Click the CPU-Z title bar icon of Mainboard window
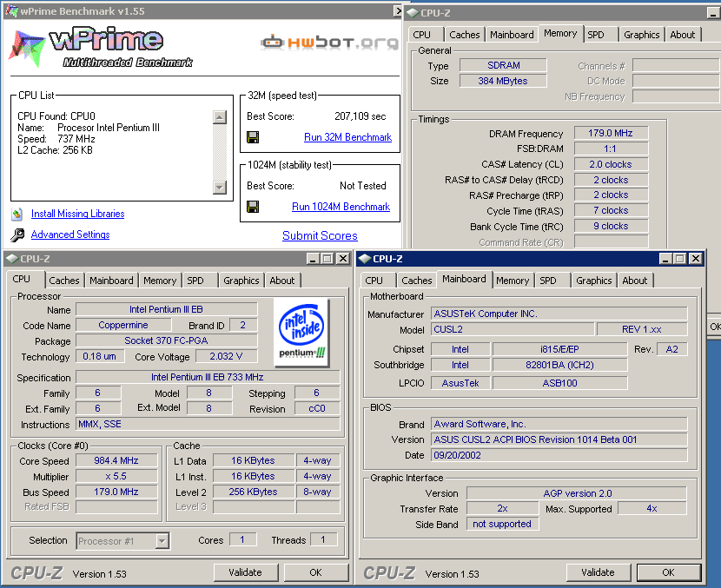Image resolution: width=721 pixels, height=588 pixels. (x=365, y=259)
